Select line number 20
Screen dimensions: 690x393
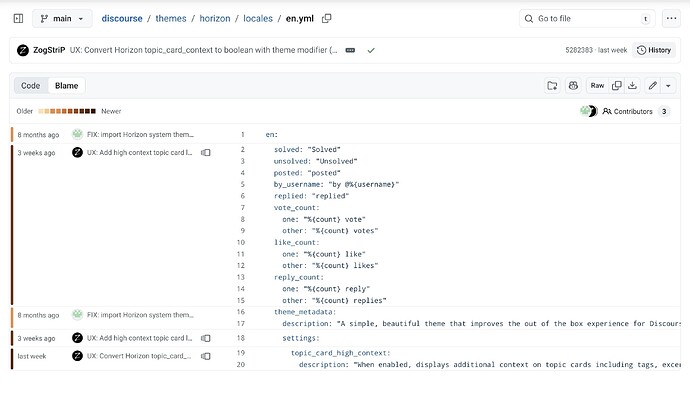[241, 365]
